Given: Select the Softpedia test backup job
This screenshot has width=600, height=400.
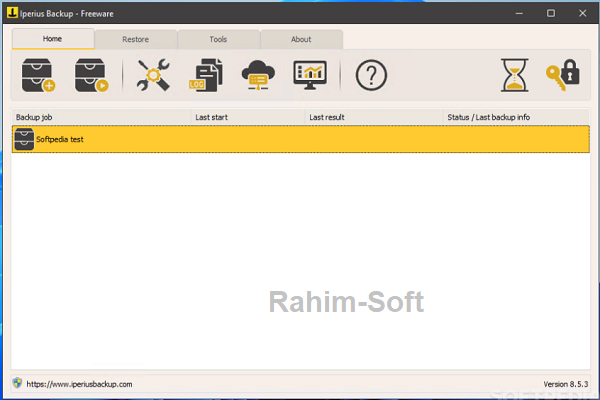Looking at the screenshot, I should (x=301, y=139).
